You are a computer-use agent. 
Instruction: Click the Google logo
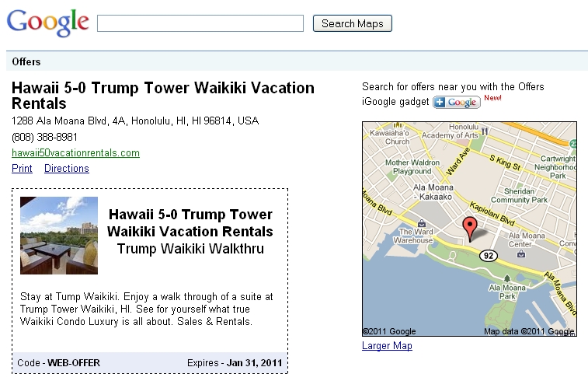(x=47, y=23)
